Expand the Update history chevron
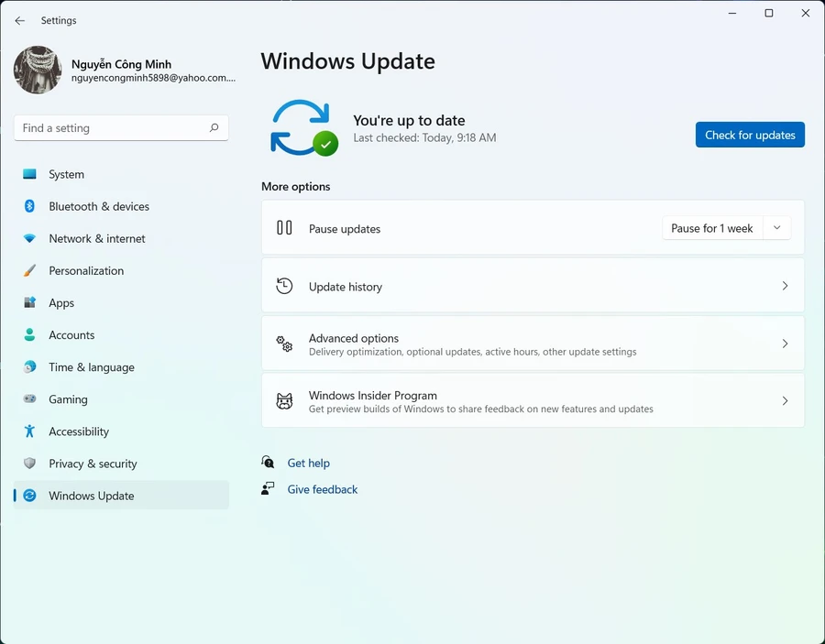The width and height of the screenshot is (825, 644). pos(785,286)
